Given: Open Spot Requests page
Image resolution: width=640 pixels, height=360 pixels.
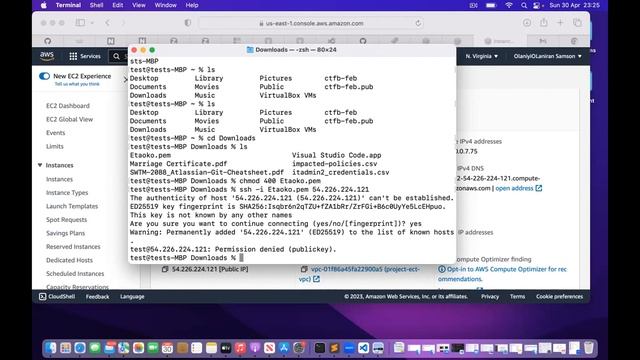Looking at the screenshot, I should (66, 220).
